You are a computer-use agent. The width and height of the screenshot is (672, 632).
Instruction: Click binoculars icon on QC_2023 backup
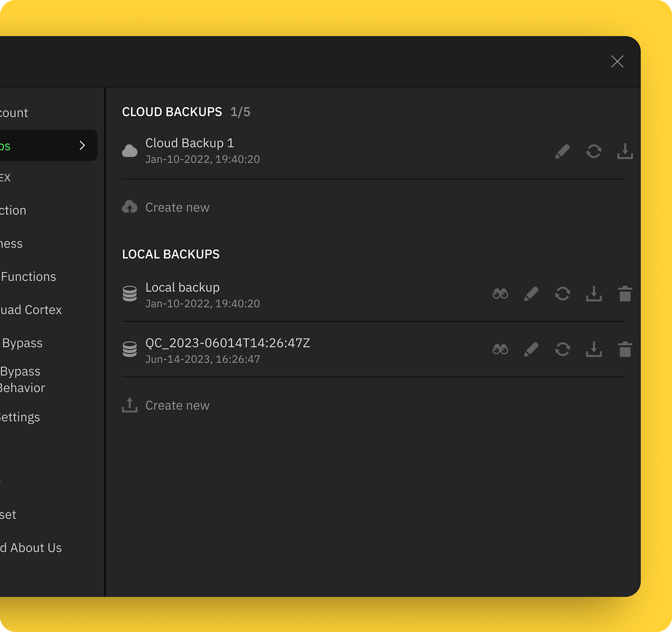(x=500, y=350)
